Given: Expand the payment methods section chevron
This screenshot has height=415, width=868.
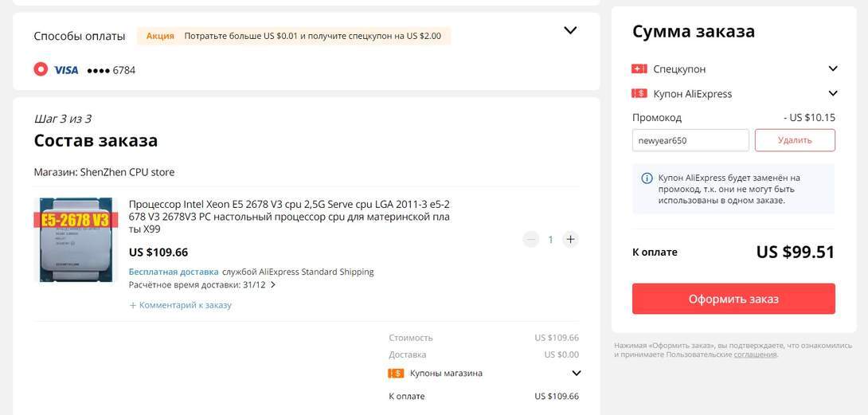Looking at the screenshot, I should 570,31.
